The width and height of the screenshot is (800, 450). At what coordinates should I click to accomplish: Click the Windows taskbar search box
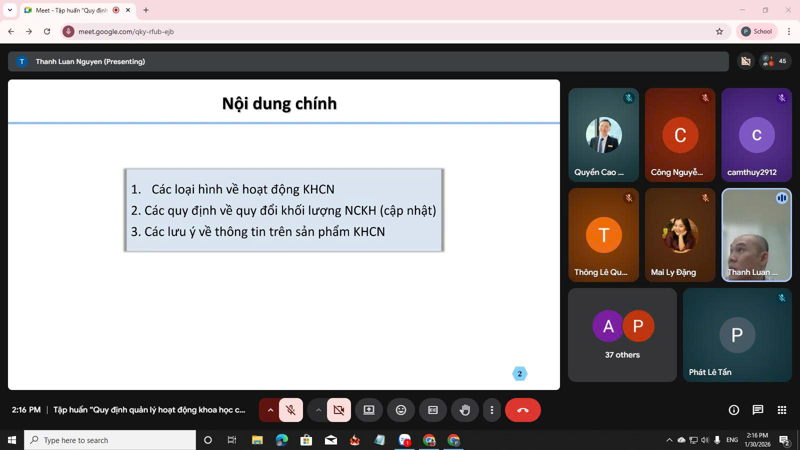coord(110,440)
